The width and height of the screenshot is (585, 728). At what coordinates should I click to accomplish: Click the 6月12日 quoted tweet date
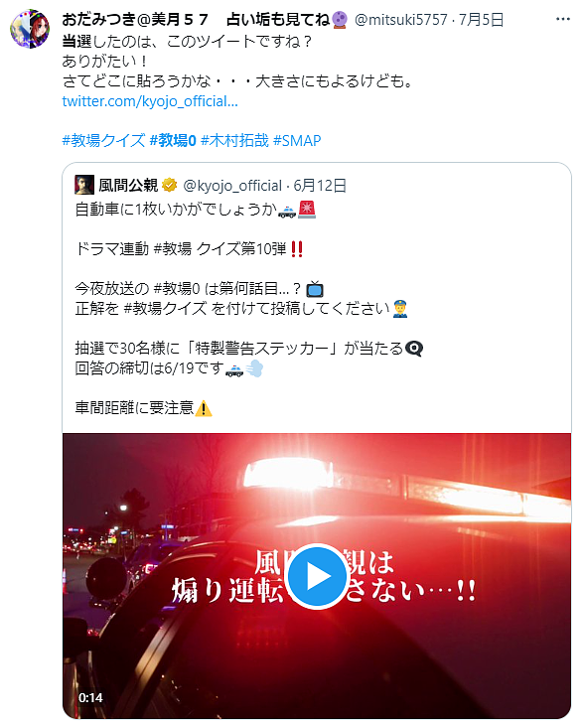(320, 186)
